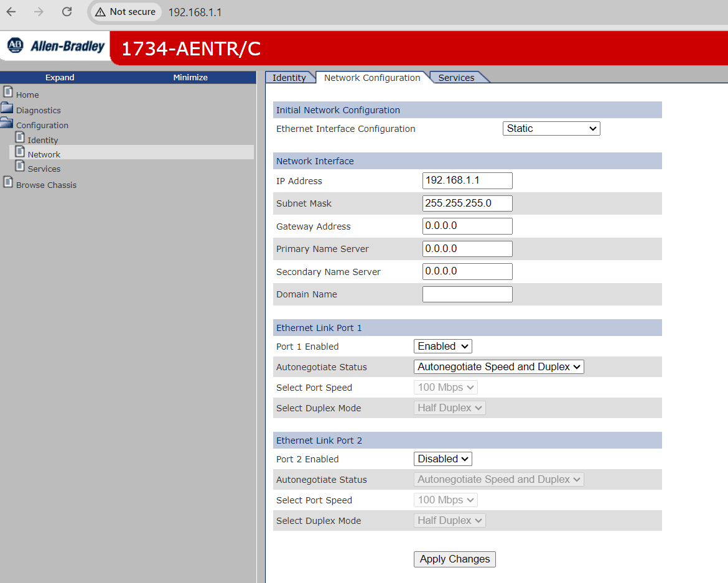Click the Apply Changes button

pos(455,559)
